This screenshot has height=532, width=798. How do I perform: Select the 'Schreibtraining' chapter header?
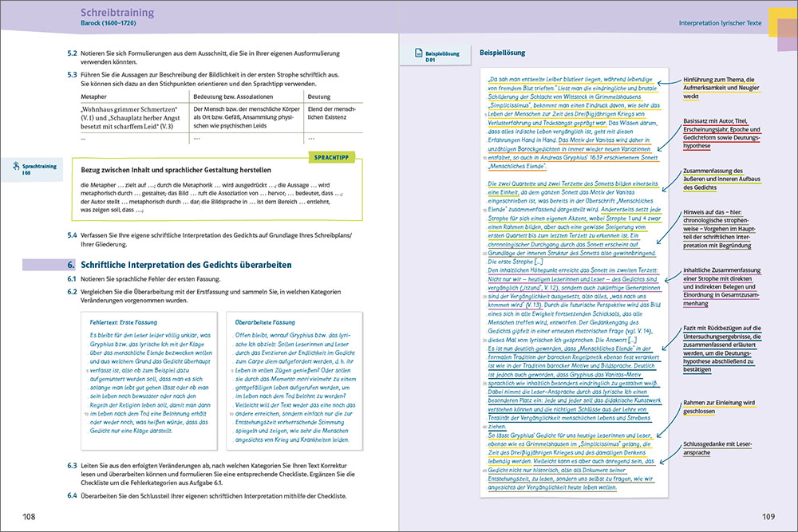tap(118, 13)
